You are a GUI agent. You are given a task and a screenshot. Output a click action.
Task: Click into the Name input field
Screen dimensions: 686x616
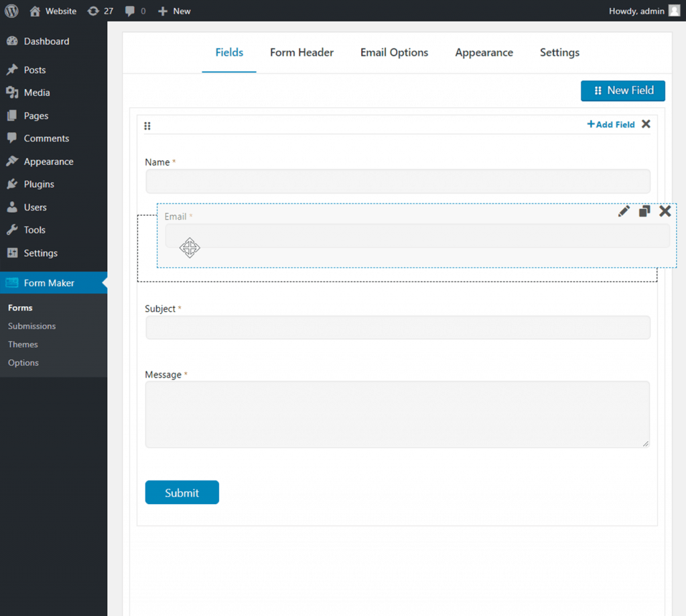[x=397, y=181]
